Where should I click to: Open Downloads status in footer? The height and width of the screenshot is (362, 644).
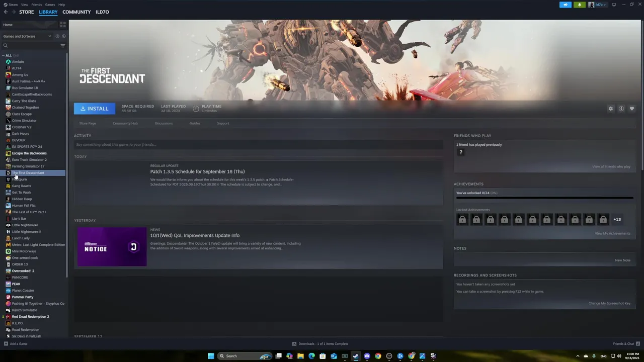tap(320, 344)
